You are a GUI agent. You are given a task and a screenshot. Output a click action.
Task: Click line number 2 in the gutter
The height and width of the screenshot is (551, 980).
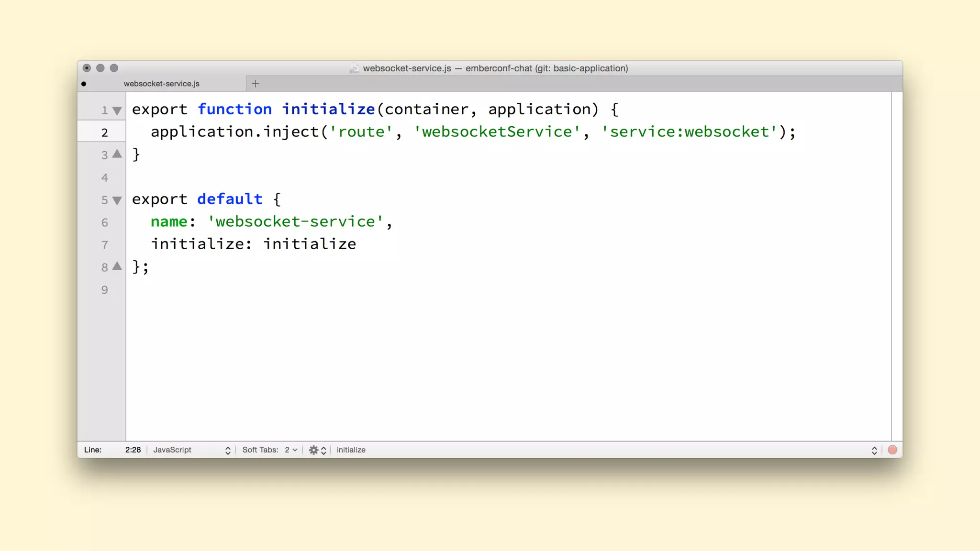tap(104, 133)
